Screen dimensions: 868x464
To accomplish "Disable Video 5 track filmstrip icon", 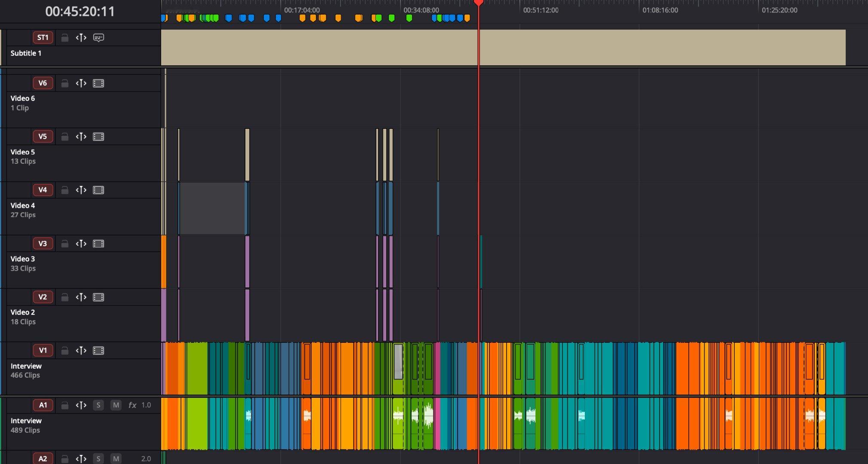I will (98, 137).
